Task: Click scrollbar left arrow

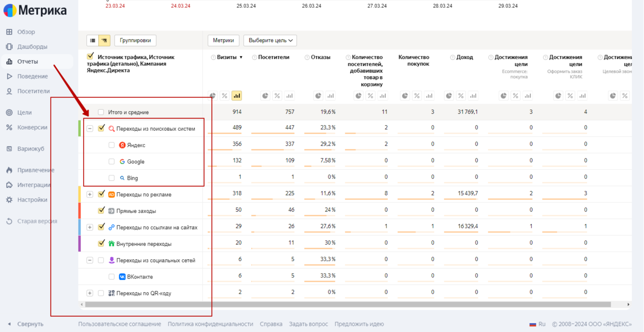Action: pos(82,304)
